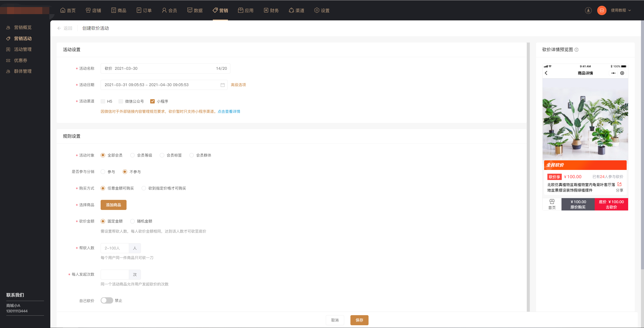
Task: Click the 添加商品 button
Action: (x=113, y=205)
